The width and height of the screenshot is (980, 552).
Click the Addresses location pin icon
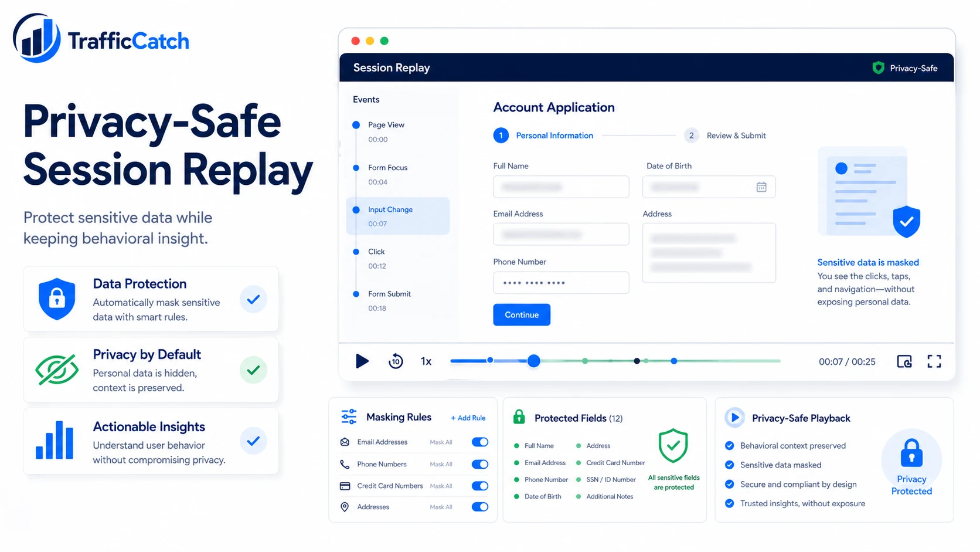coord(345,507)
